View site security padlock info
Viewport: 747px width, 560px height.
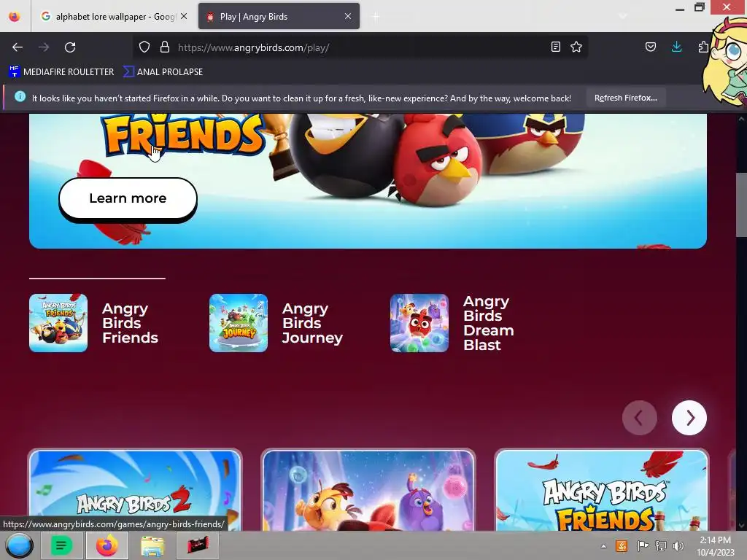165,47
